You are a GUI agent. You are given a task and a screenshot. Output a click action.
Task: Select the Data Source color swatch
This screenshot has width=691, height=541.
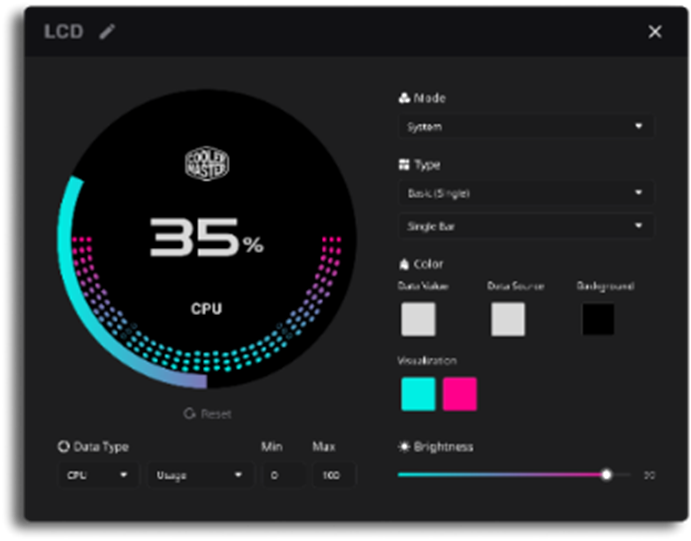tap(508, 319)
